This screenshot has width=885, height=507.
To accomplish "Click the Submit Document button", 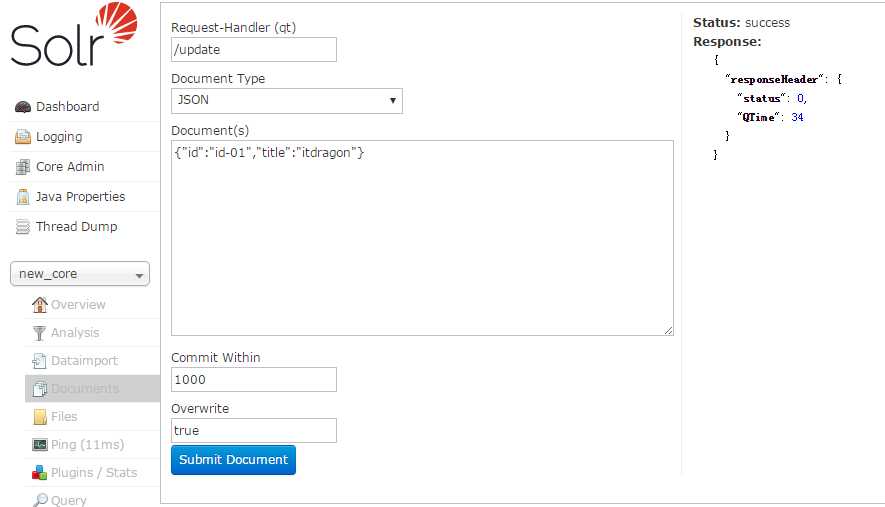I will pos(233,460).
